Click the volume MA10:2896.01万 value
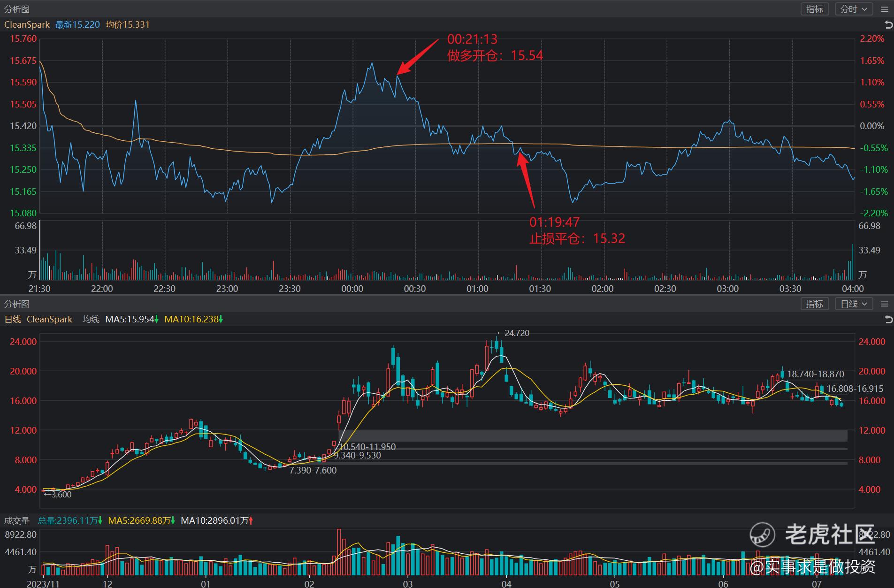Image resolution: width=894 pixels, height=588 pixels. (217, 520)
